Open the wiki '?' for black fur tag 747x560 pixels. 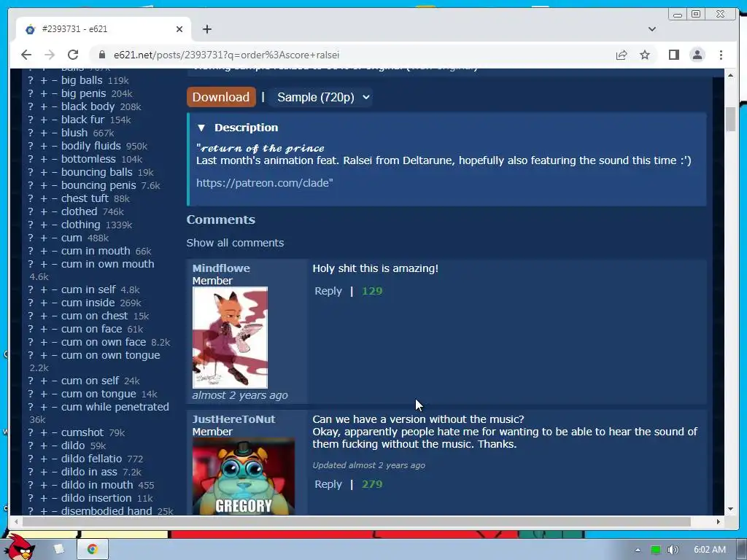point(31,120)
